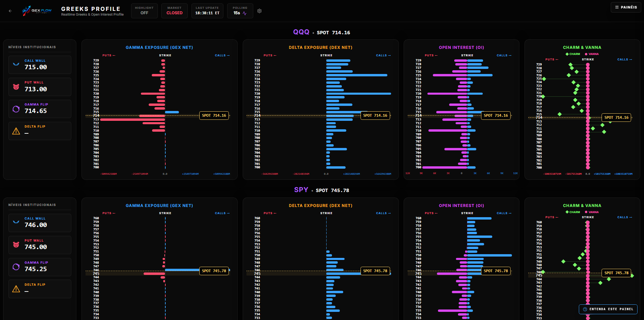Click the SPY Delta Exposure panel title
644x320 pixels.
pyautogui.click(x=320, y=206)
